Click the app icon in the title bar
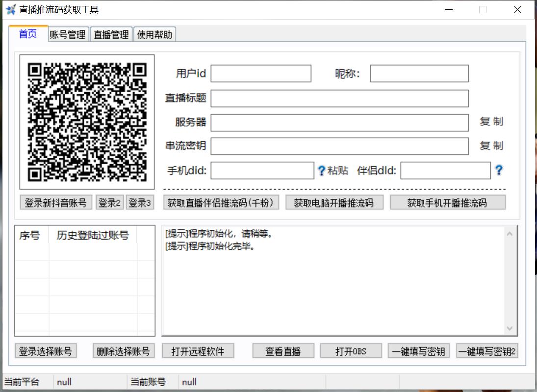 coord(11,10)
